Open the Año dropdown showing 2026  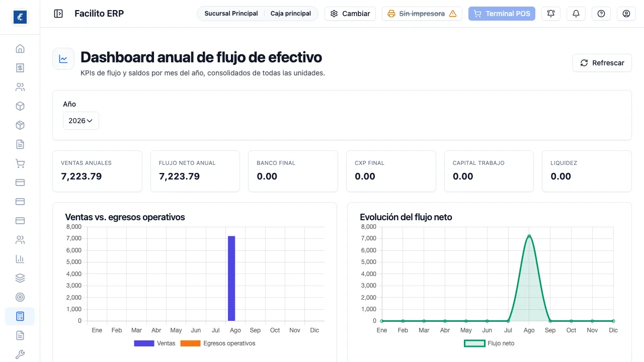click(81, 121)
